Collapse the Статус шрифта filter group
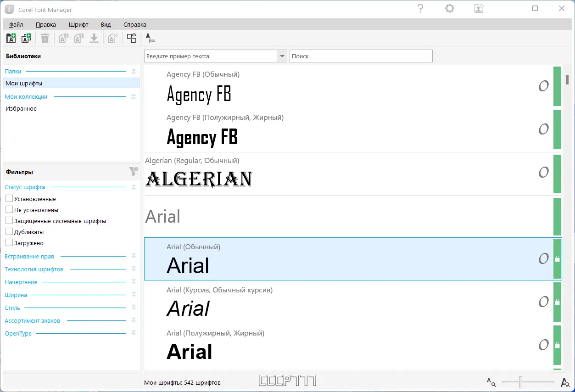 pos(134,187)
